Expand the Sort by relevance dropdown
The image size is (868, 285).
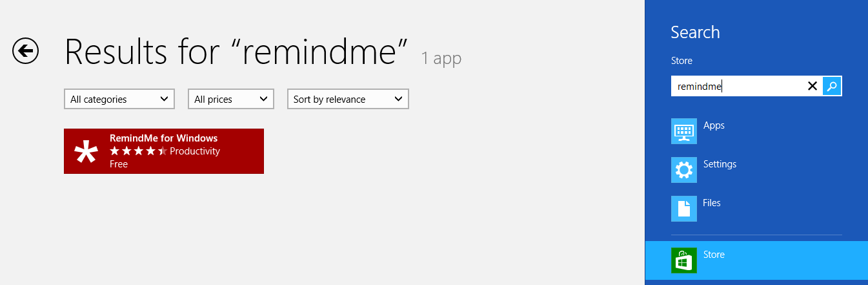[348, 99]
